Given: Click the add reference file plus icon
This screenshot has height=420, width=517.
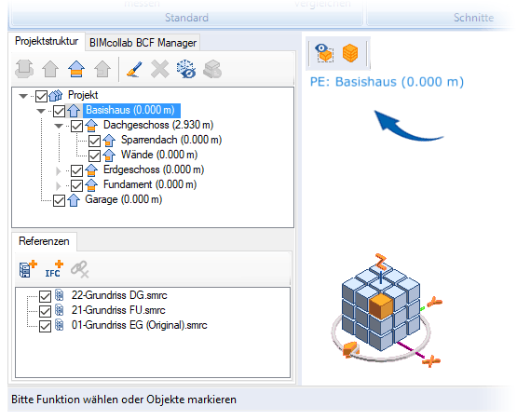Looking at the screenshot, I should 28,269.
